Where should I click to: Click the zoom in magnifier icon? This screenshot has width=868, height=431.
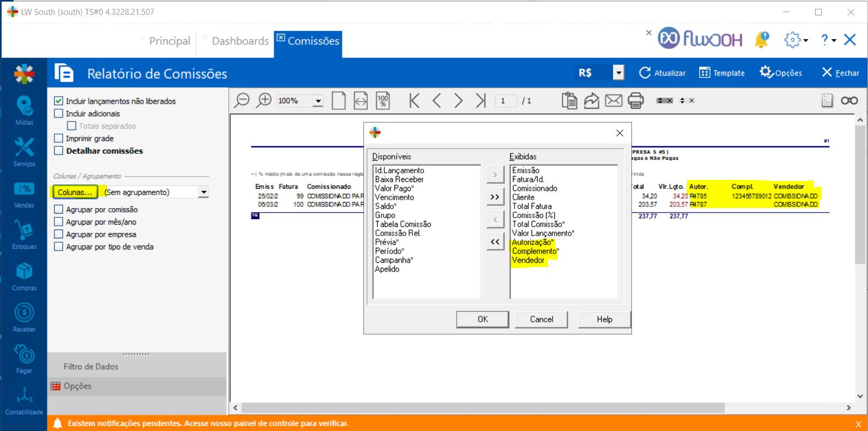tap(265, 100)
